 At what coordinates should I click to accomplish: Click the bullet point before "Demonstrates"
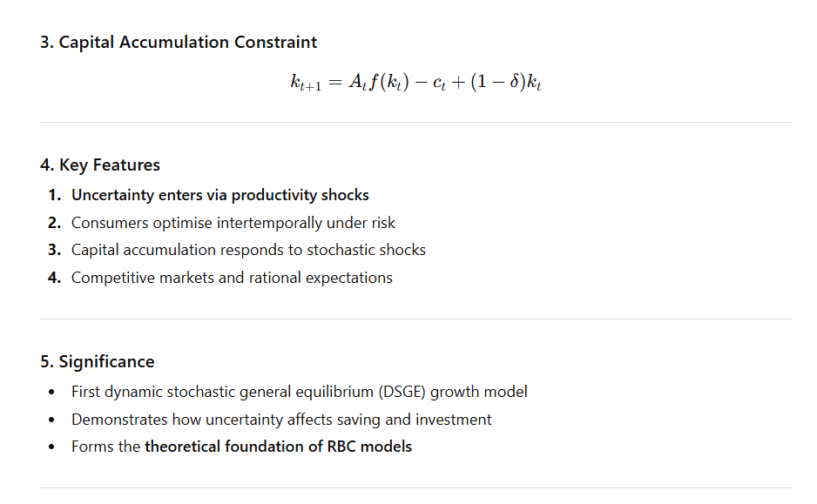tap(53, 420)
